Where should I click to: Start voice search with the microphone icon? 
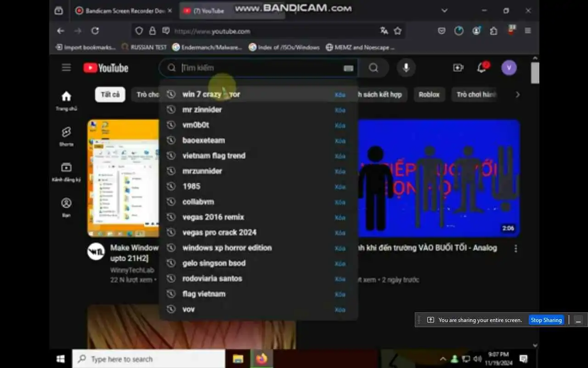406,68
